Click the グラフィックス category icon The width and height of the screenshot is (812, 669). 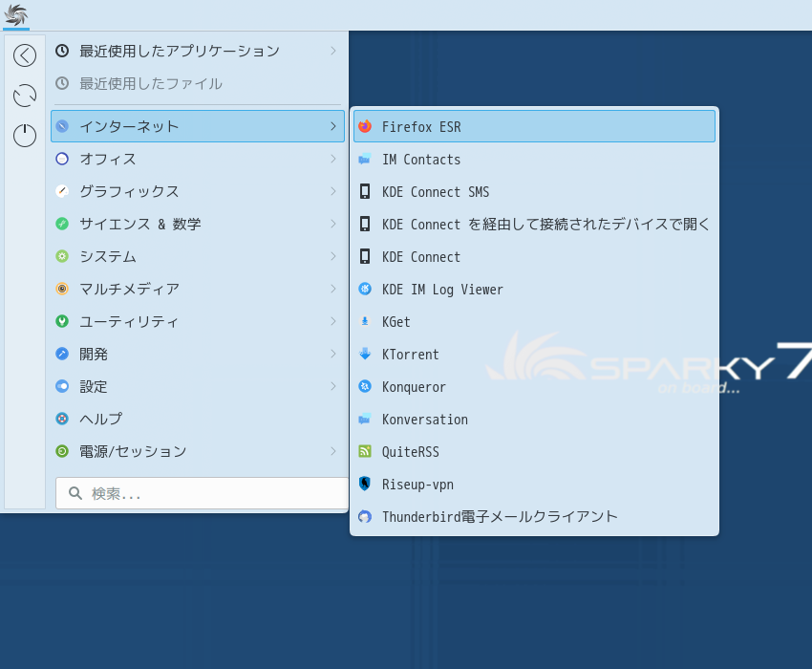pos(62,191)
